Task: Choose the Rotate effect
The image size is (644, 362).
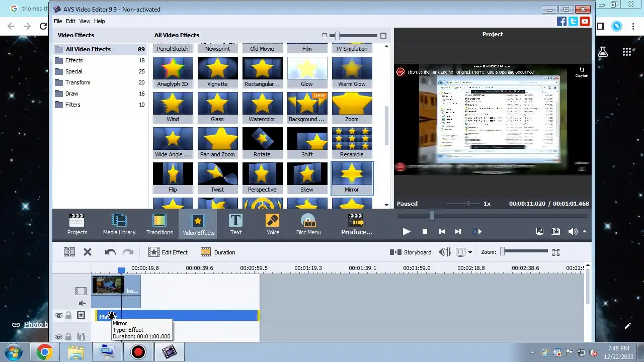Action: [262, 142]
